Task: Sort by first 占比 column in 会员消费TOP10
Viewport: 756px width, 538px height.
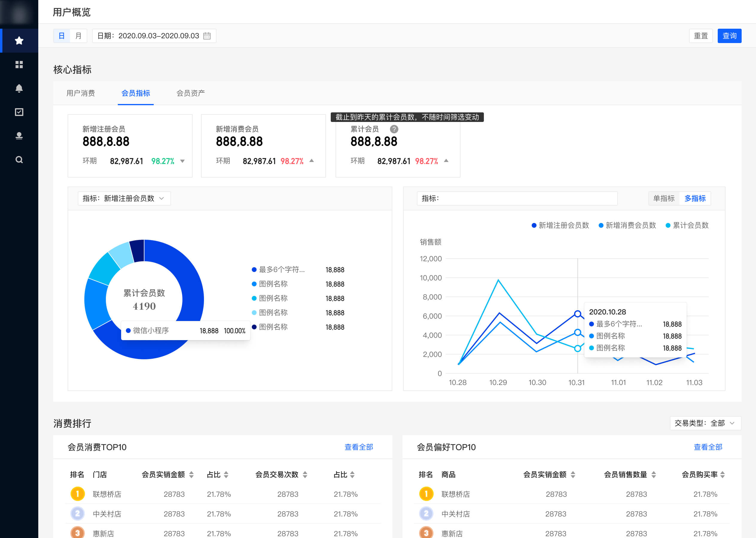Action: coord(226,474)
